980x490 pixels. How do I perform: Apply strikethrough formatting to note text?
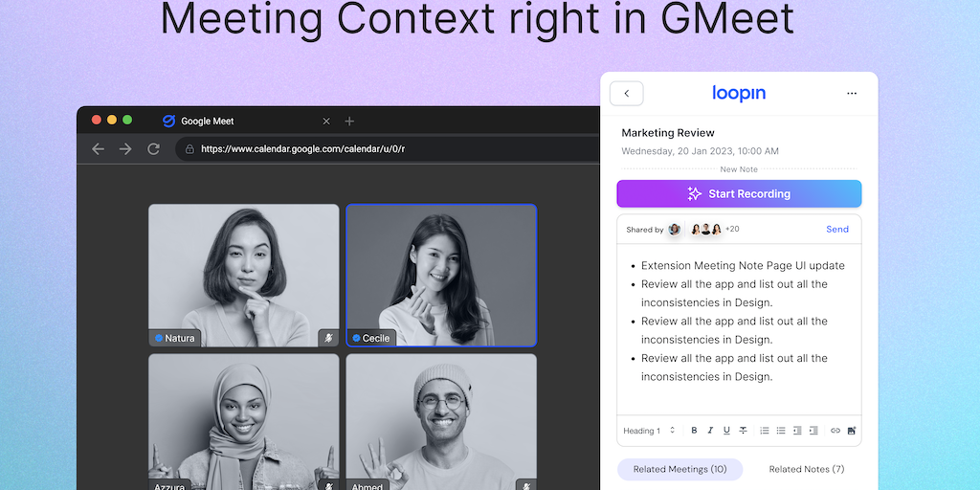point(743,431)
